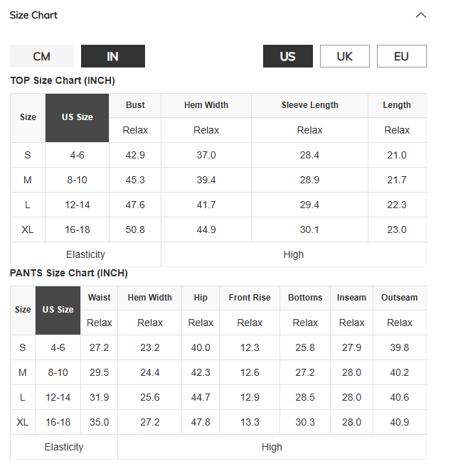This screenshot has height=476, width=458.
Task: Select the XL row bust value 50.8
Action: (x=135, y=229)
